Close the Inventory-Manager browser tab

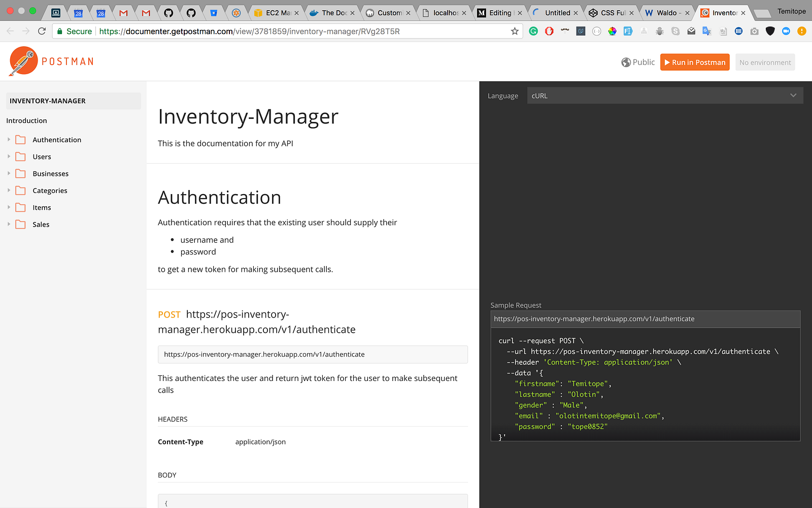pos(743,13)
